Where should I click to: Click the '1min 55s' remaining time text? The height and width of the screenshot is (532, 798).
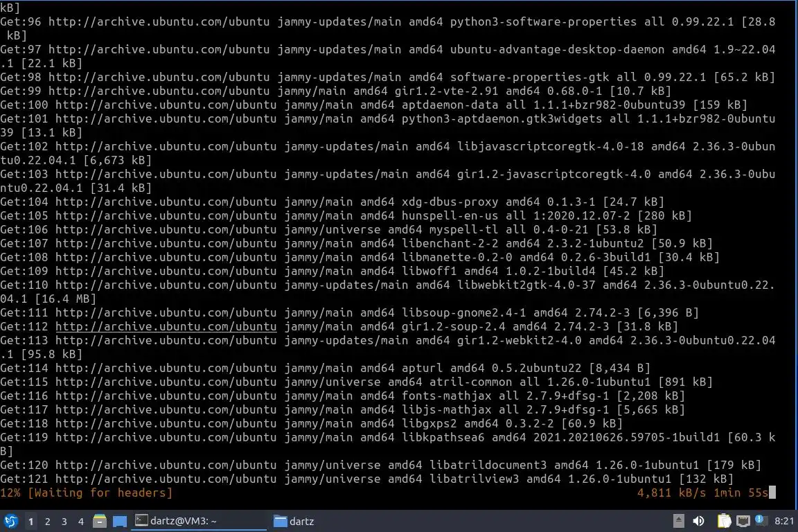click(x=741, y=493)
